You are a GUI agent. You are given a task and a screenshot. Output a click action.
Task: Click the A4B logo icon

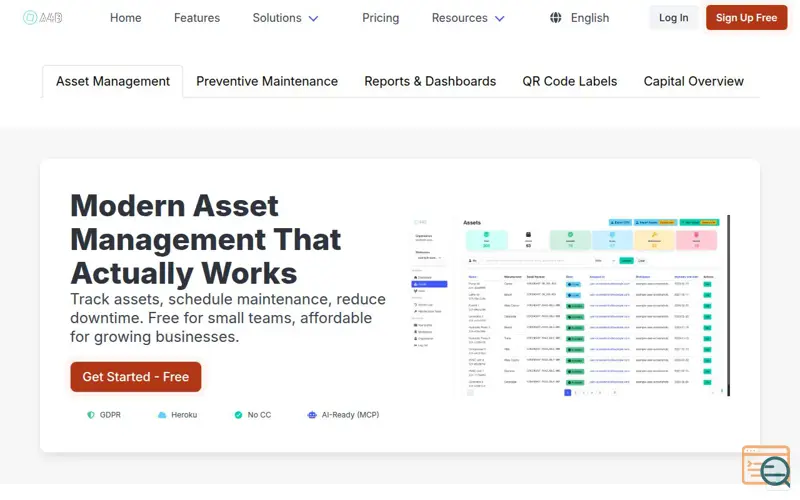[x=30, y=18]
